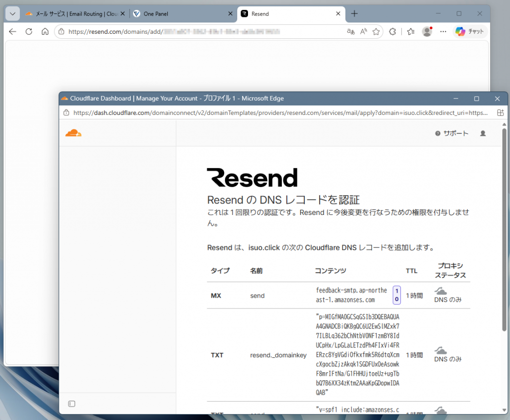Open the extensions puzzle icon

pos(392,31)
